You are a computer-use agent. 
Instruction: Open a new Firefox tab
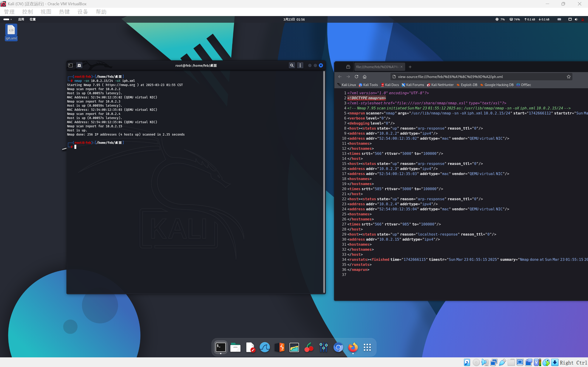click(x=410, y=67)
